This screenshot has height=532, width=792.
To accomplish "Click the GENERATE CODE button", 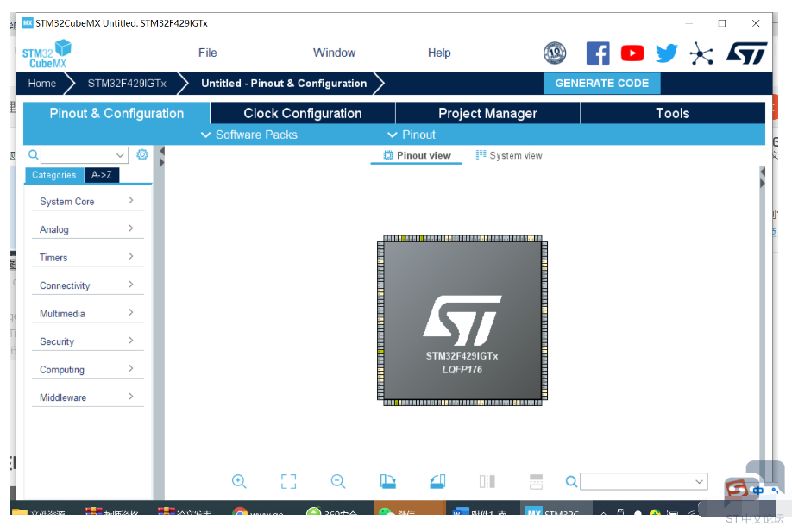I will (x=601, y=84).
